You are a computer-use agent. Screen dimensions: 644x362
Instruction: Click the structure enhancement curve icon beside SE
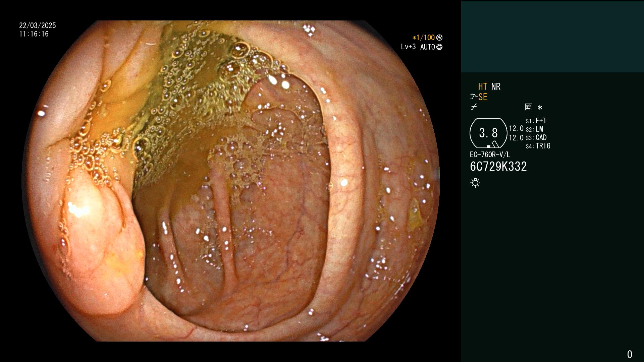click(x=474, y=97)
